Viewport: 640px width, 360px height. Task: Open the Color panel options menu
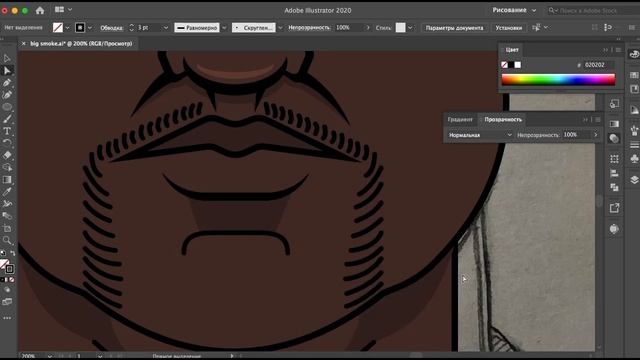click(618, 50)
